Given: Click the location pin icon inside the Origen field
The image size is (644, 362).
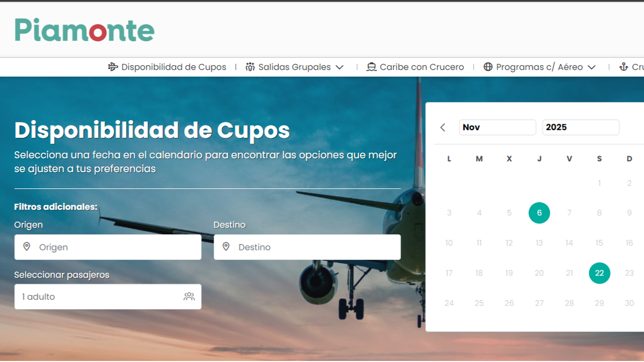Looking at the screenshot, I should coord(27,247).
